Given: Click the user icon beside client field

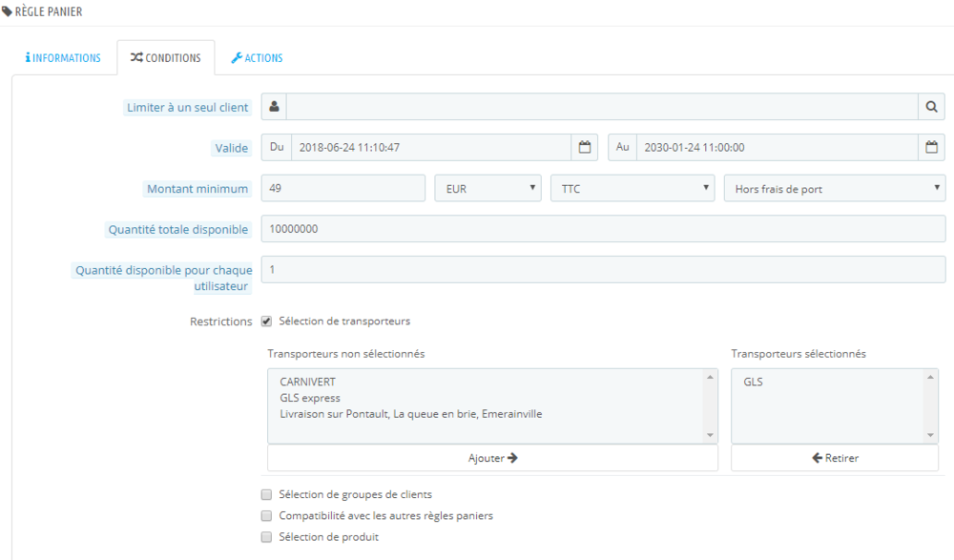Looking at the screenshot, I should [x=275, y=107].
